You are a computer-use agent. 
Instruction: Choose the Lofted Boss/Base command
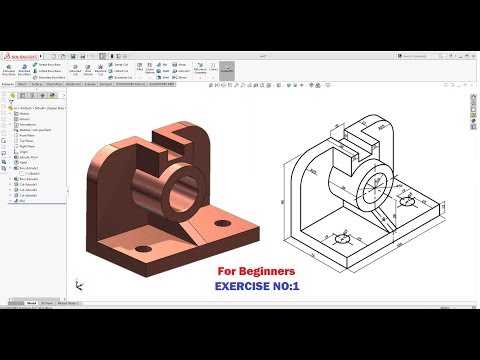click(x=47, y=71)
